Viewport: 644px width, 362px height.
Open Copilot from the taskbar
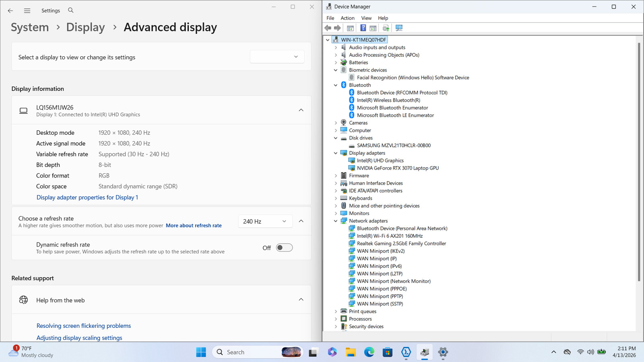(332, 352)
